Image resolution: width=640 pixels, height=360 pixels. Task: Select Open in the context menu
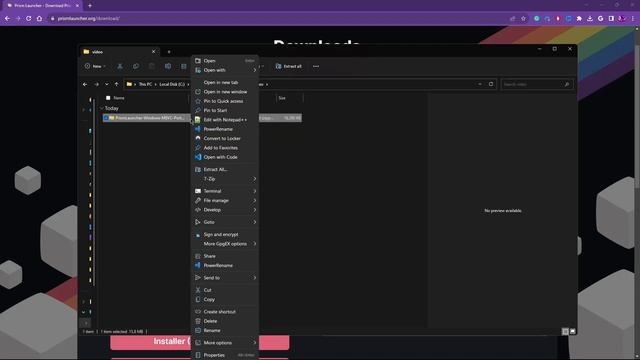(225, 61)
